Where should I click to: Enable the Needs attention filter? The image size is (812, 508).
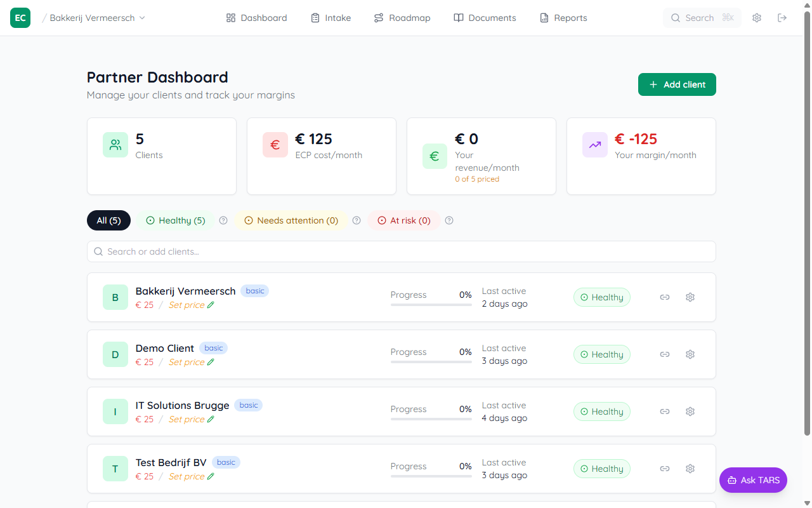291,220
